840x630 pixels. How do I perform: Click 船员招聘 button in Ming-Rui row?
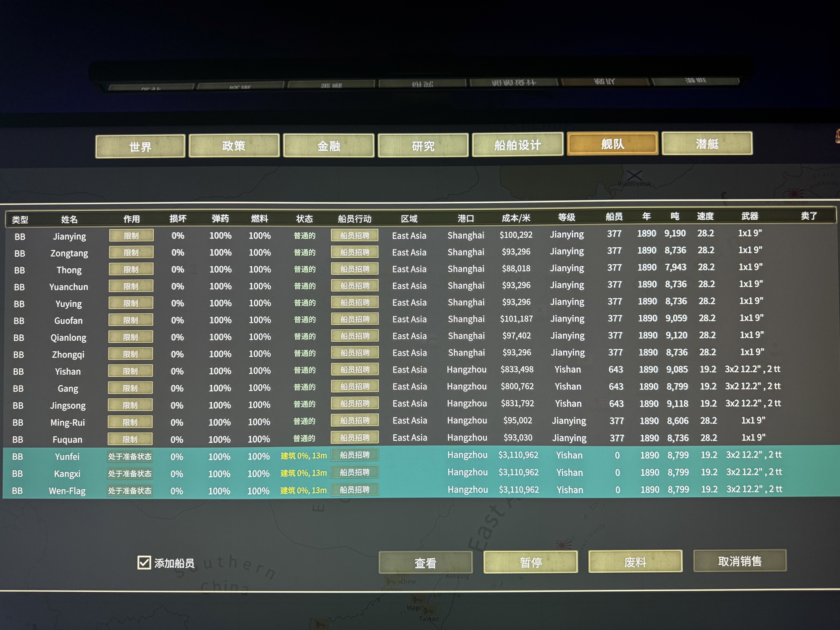[354, 420]
